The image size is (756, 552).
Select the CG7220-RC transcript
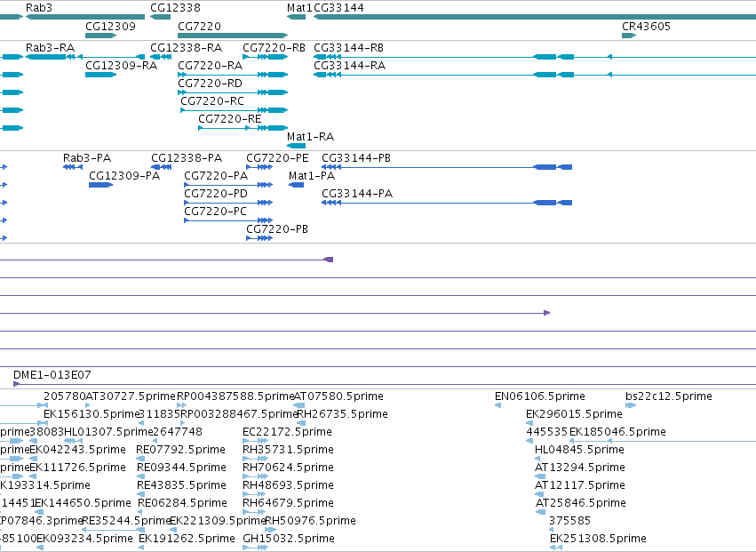point(235,110)
